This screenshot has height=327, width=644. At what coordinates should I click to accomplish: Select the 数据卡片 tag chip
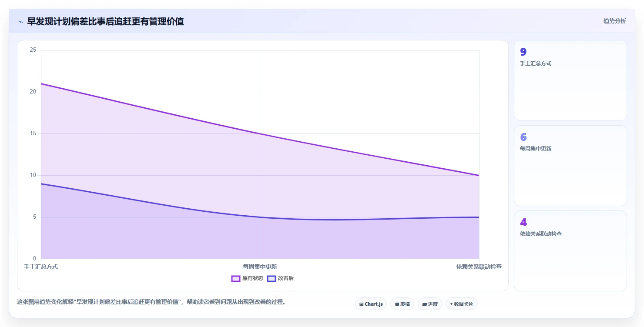[461, 304]
